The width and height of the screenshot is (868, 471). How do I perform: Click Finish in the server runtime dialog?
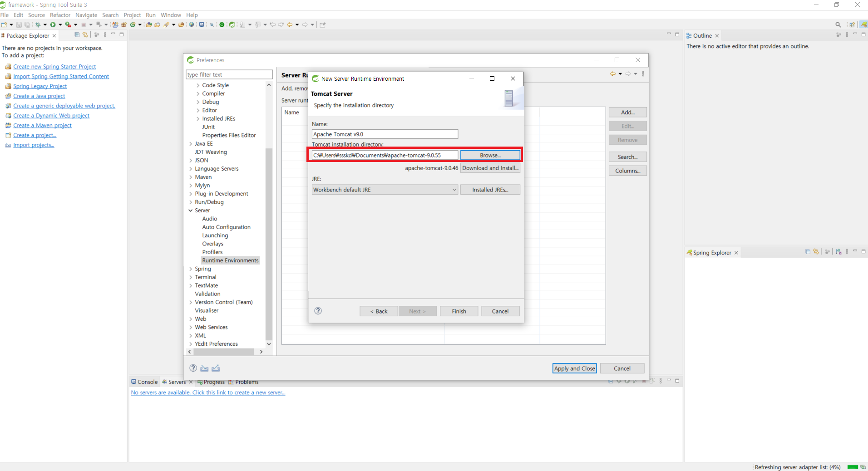[459, 311]
